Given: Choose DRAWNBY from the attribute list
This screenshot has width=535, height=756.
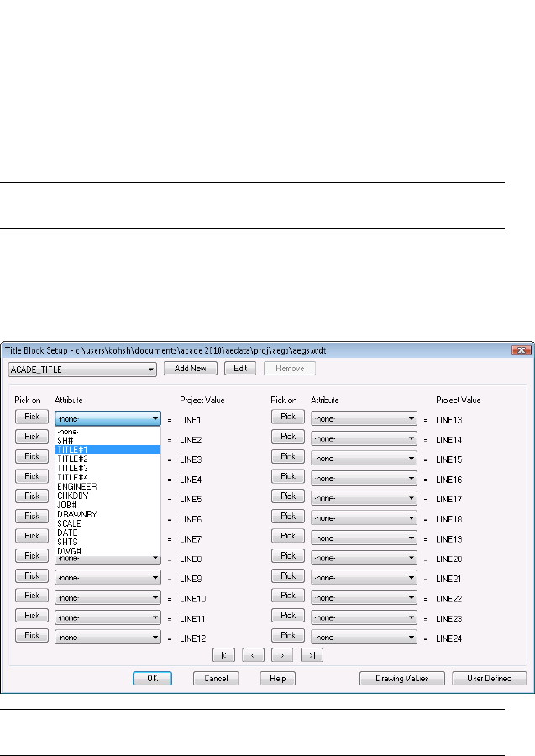Looking at the screenshot, I should pyautogui.click(x=108, y=514).
